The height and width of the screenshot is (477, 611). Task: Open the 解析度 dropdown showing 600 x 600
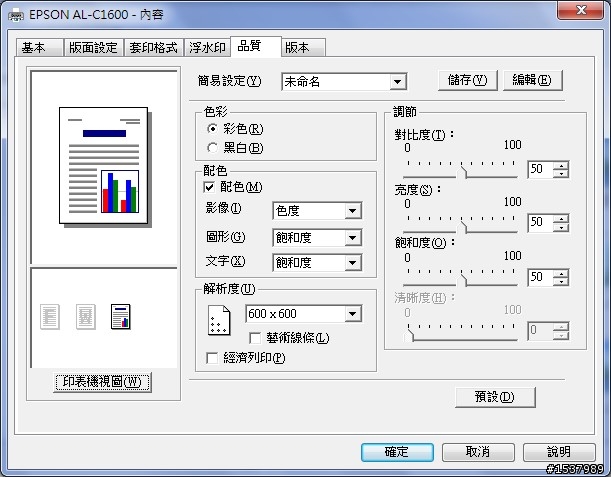(304, 314)
